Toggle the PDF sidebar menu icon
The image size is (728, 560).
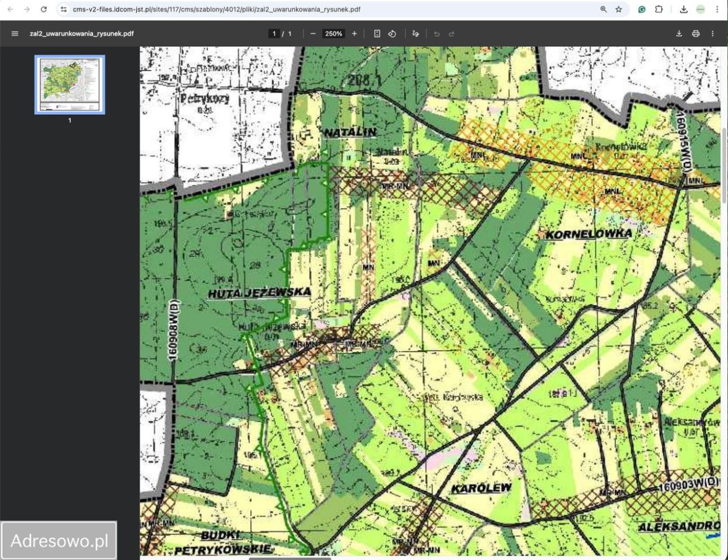click(15, 34)
